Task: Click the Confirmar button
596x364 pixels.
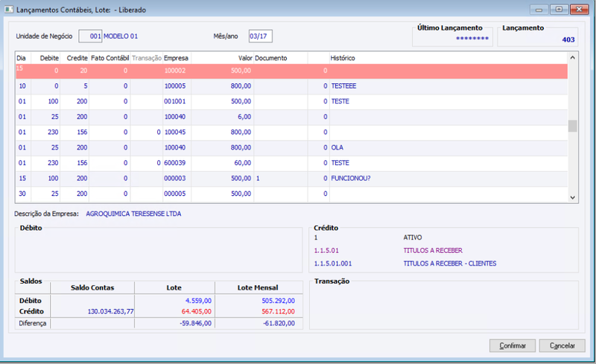Action: [x=513, y=345]
